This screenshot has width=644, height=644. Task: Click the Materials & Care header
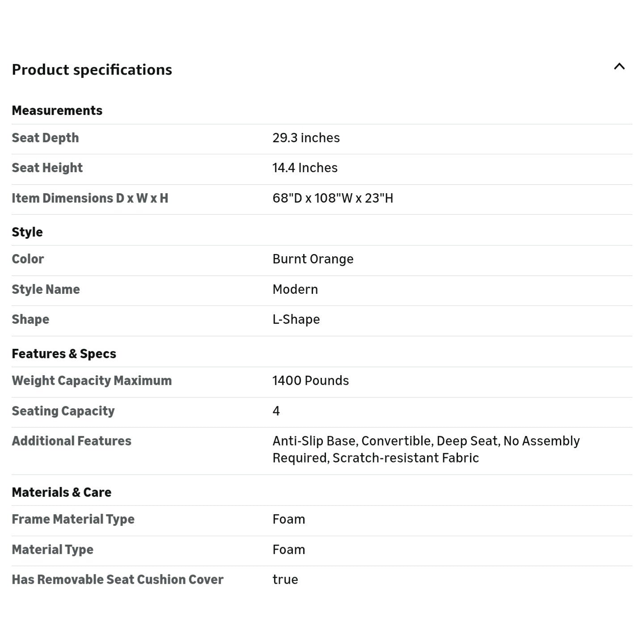click(x=61, y=492)
